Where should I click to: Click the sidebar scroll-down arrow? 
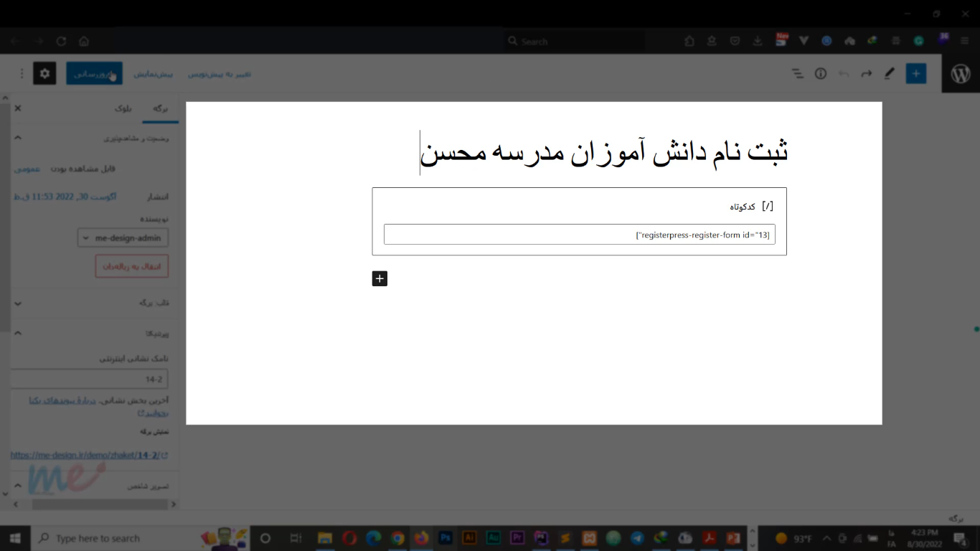pos(5,494)
